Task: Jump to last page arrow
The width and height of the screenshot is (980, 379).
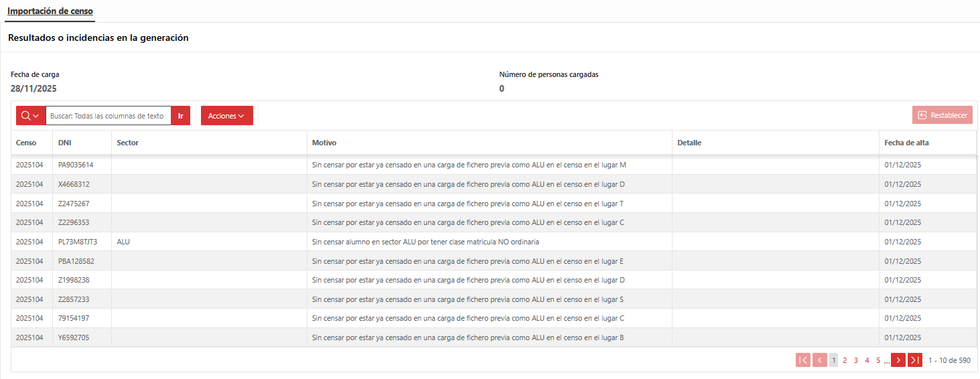Action: point(915,360)
